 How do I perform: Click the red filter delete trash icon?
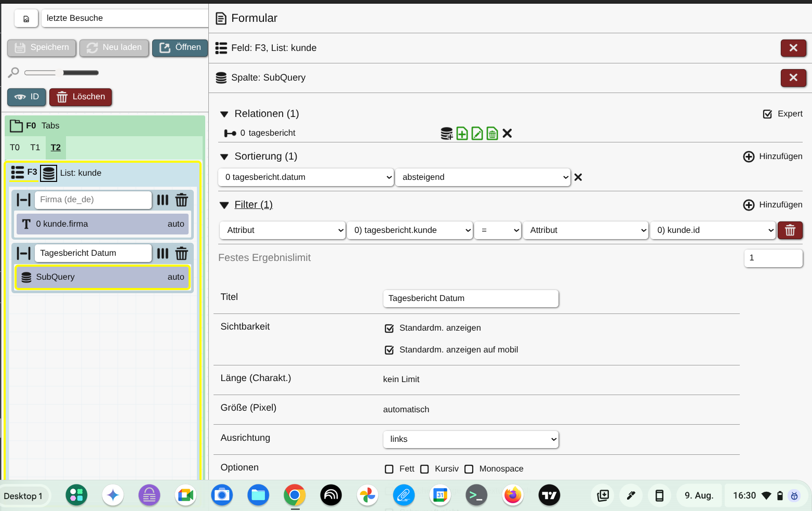tap(790, 230)
